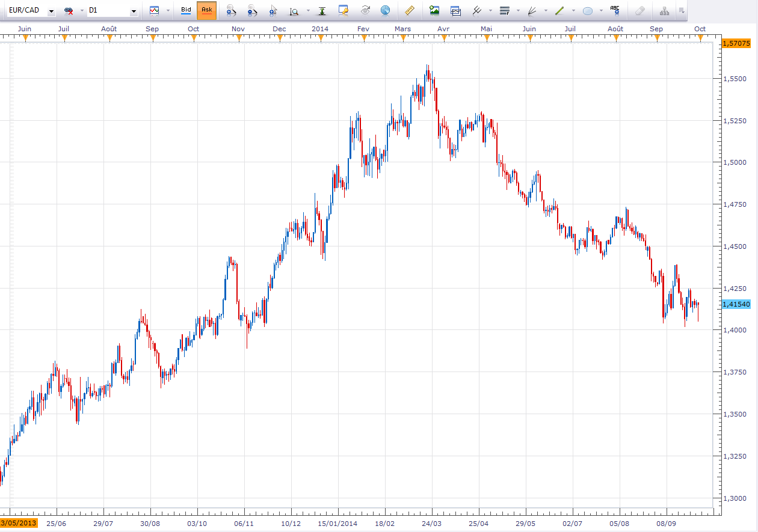Click the auto-fit vertical scale icon

(x=323, y=11)
